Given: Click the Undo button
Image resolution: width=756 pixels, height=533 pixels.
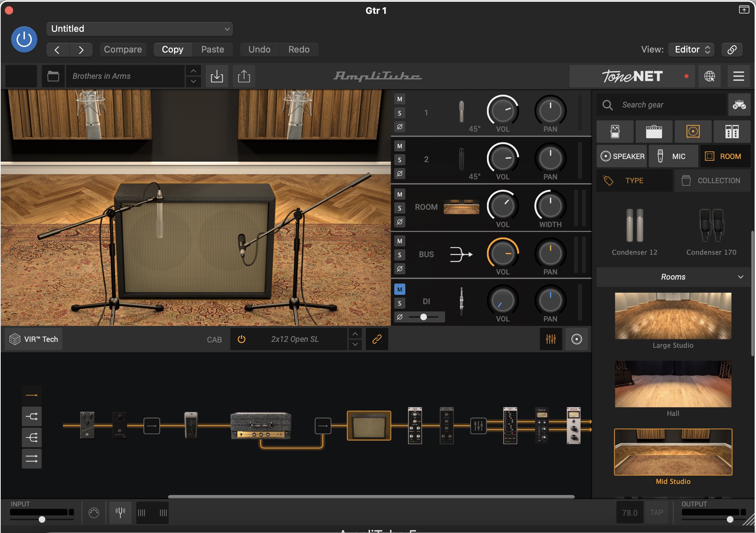Looking at the screenshot, I should click(259, 49).
